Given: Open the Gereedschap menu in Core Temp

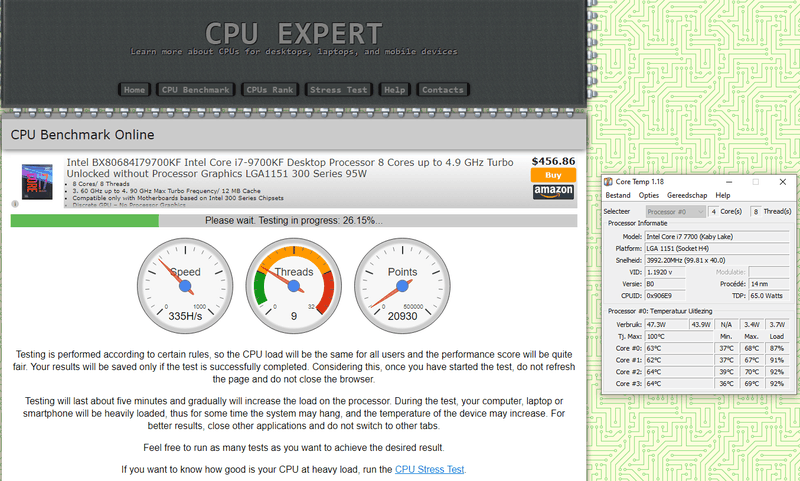Looking at the screenshot, I should 687,195.
